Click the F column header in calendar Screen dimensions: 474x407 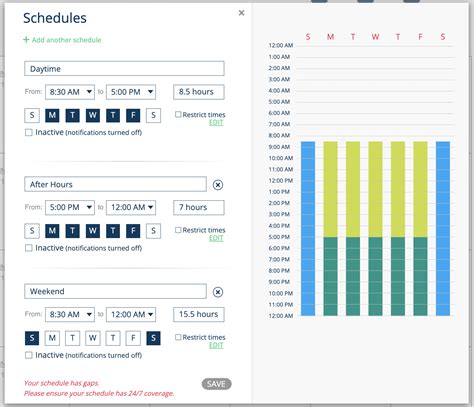(x=420, y=37)
